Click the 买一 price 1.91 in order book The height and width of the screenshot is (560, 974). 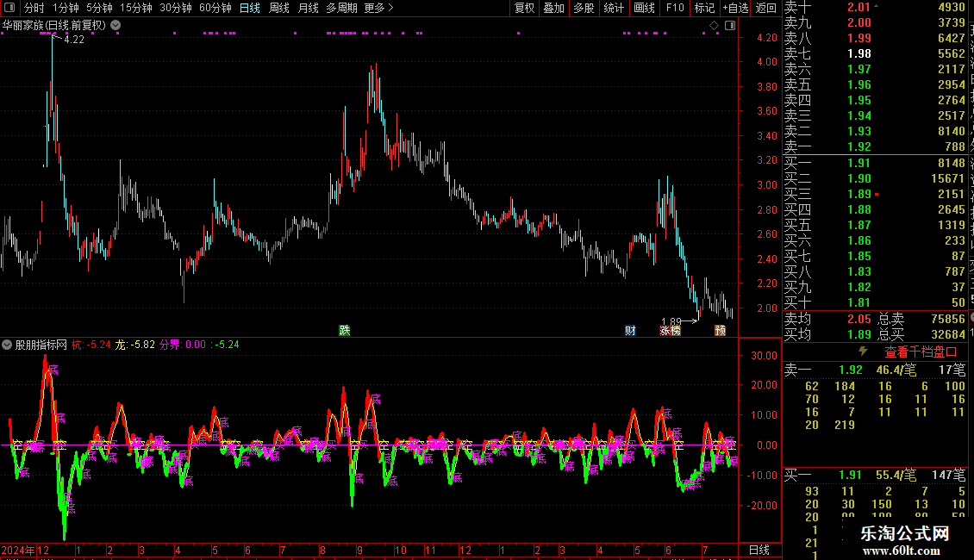click(x=859, y=164)
